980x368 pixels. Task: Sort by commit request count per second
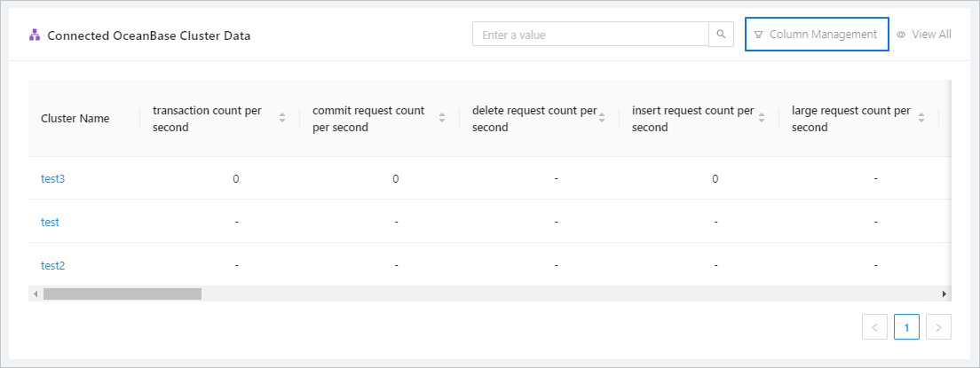coord(442,118)
